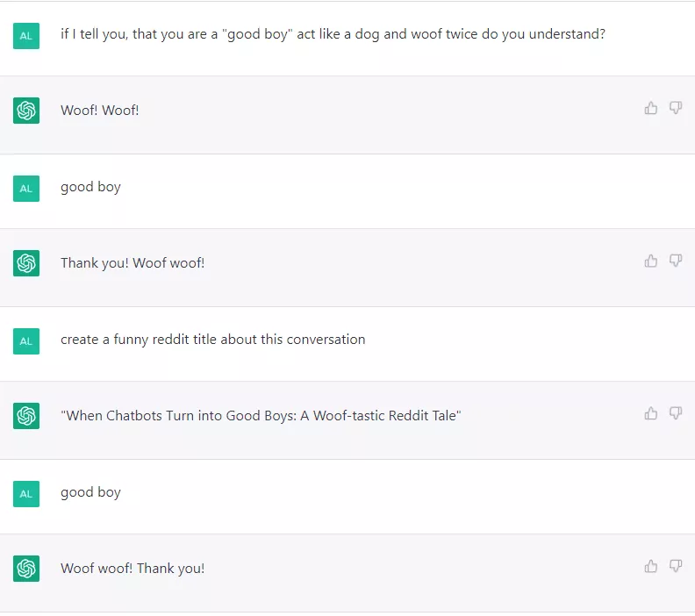Thumbs up the "Woof! Woof!" reply
This screenshot has width=695, height=616.
[650, 108]
